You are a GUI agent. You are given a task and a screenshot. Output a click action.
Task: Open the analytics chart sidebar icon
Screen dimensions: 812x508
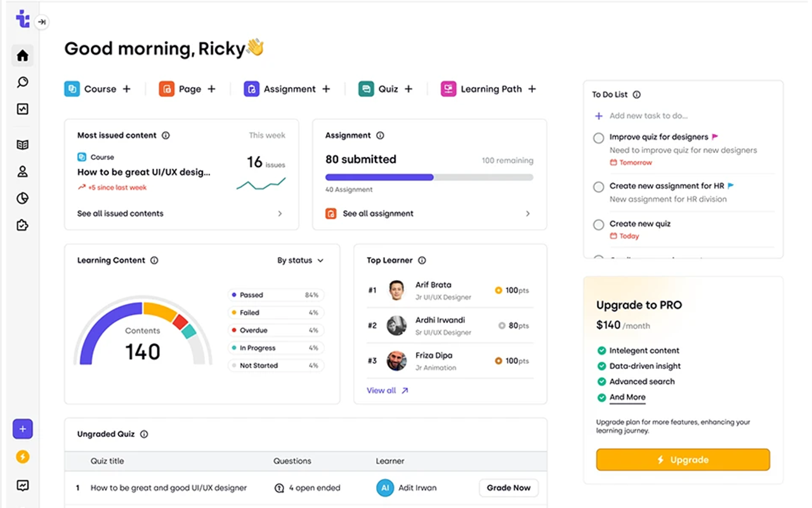[x=23, y=109]
